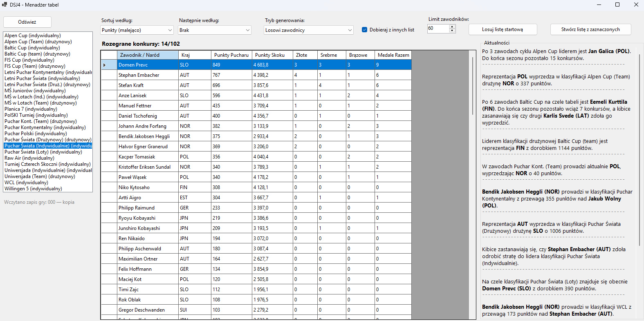Open the Tryb generowania dropdown
The width and height of the screenshot is (644, 321).
[x=309, y=30]
